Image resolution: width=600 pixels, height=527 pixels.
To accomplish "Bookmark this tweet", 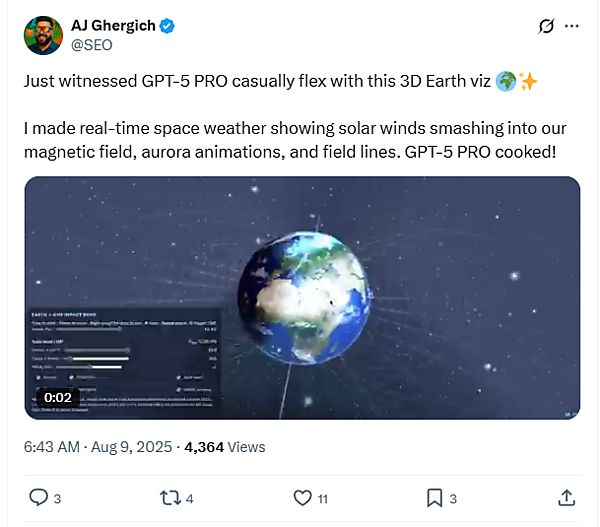I will pos(435,497).
